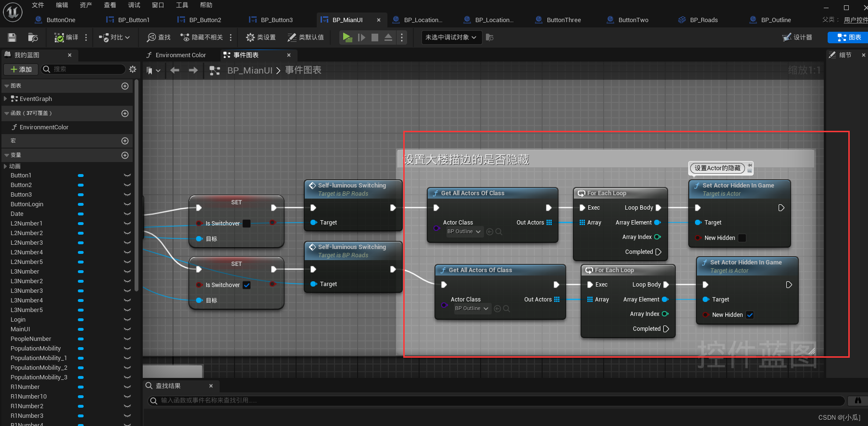The width and height of the screenshot is (868, 426).
Task: Toggle the eye visibility for PeopleNumber variable
Action: pyautogui.click(x=127, y=339)
